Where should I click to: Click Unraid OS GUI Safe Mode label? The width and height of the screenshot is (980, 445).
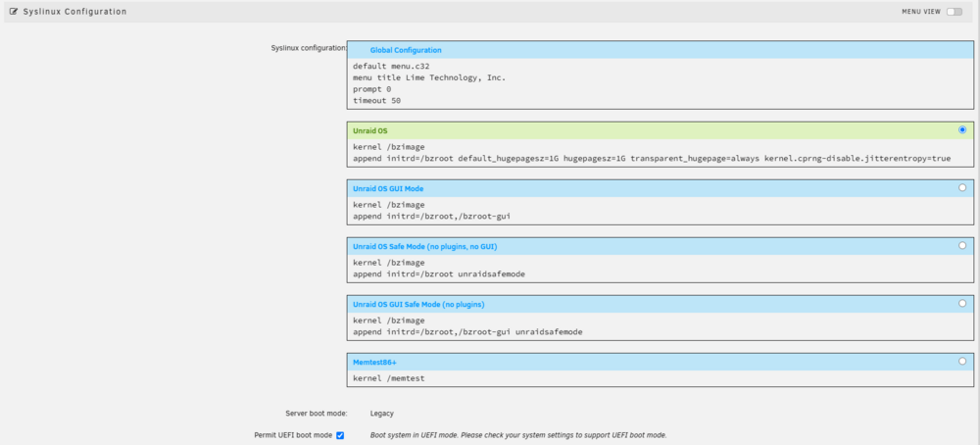(418, 305)
